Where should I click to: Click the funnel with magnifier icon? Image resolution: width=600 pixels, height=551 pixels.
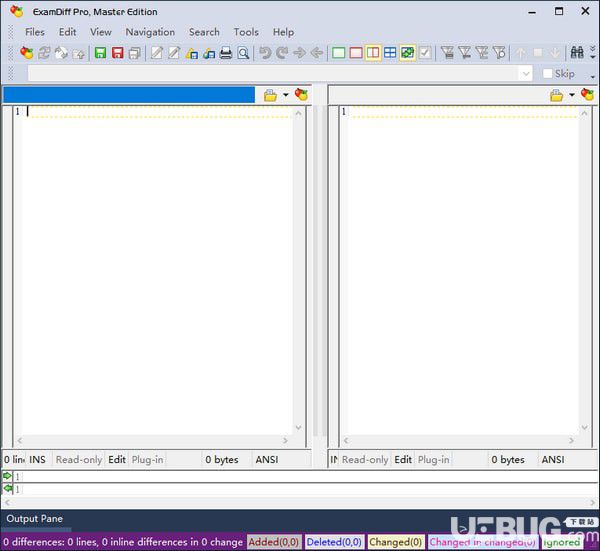pyautogui.click(x=499, y=52)
